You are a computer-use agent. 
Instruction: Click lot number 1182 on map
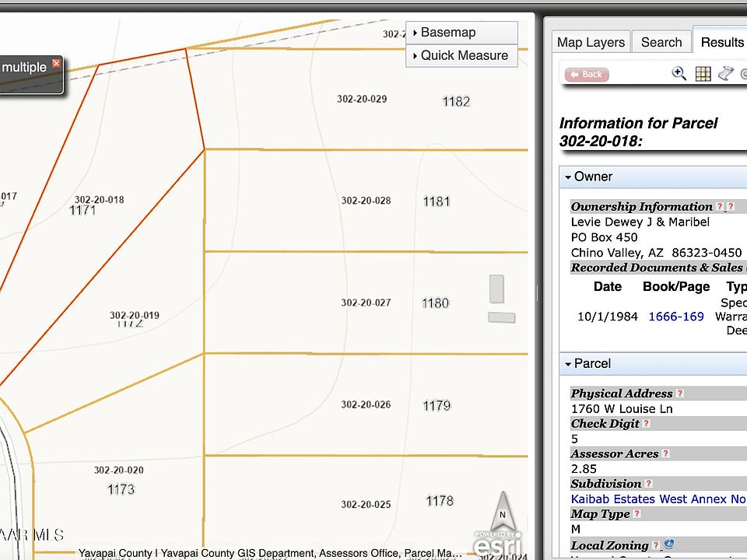pyautogui.click(x=457, y=101)
